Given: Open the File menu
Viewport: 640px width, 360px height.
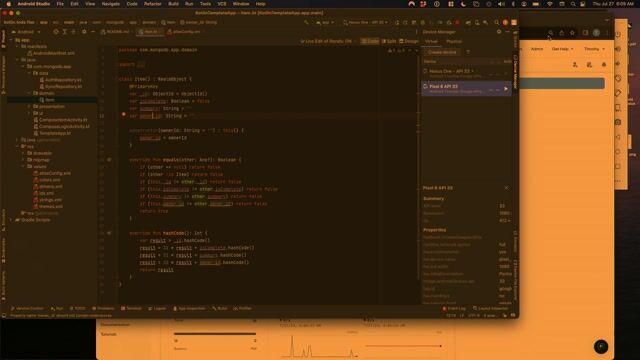Looking at the screenshot, I should click(60, 4).
